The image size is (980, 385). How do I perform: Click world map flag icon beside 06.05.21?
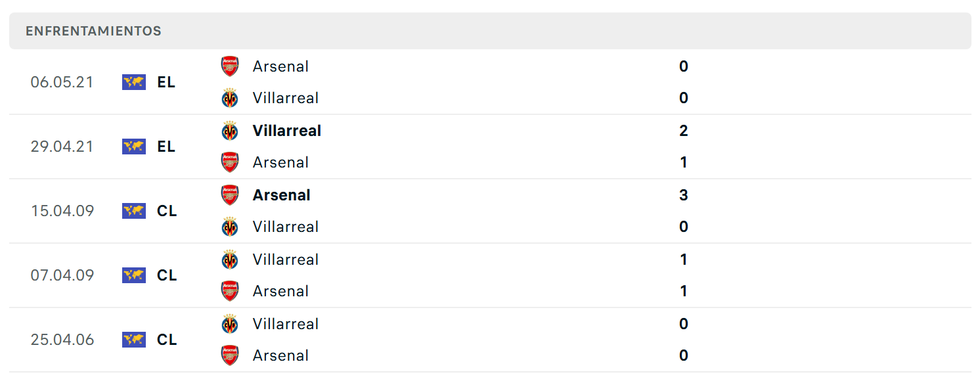[x=134, y=82]
